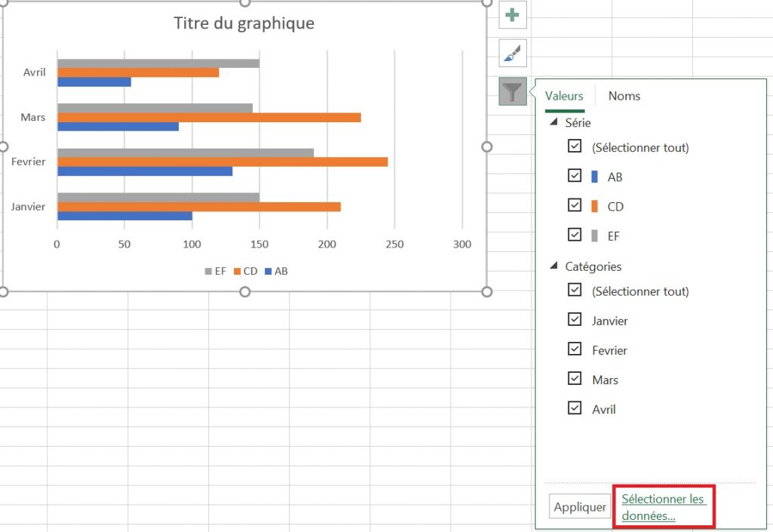The height and width of the screenshot is (532, 773).
Task: Open the Chart Elements plus icon
Action: [512, 14]
